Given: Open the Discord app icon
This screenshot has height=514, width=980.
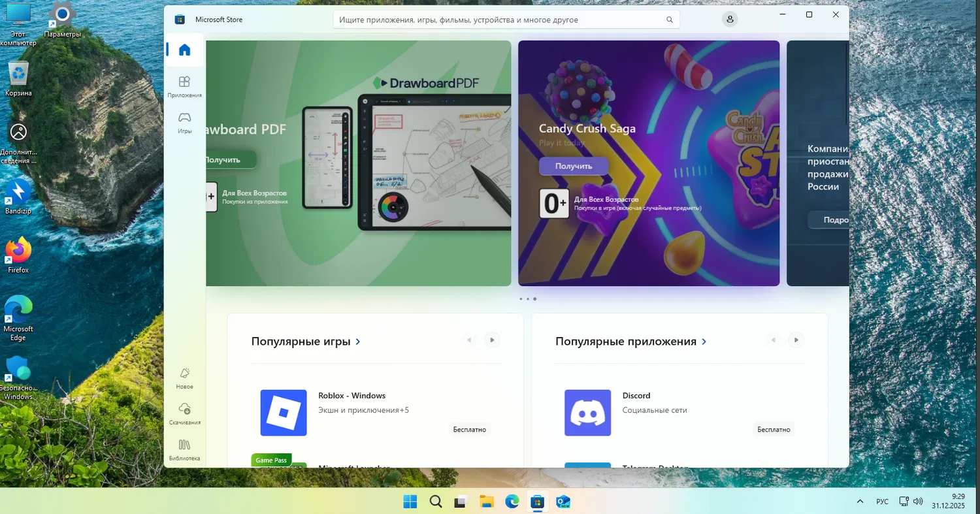Looking at the screenshot, I should tap(588, 413).
